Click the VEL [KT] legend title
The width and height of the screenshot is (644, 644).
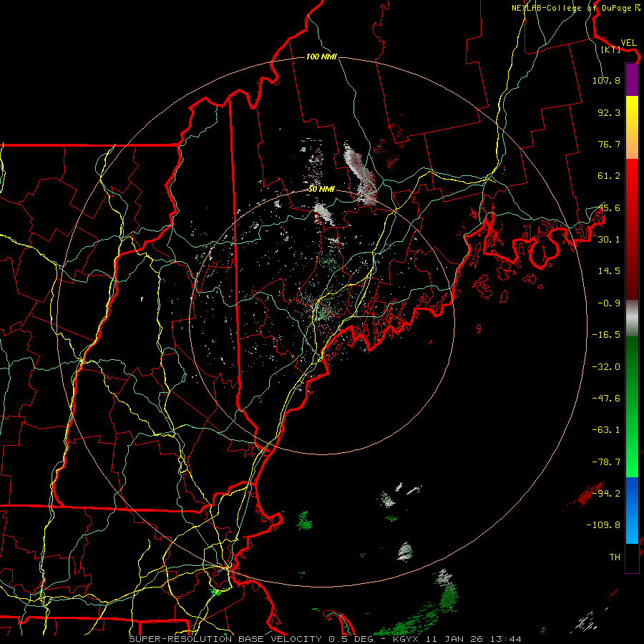pos(611,46)
